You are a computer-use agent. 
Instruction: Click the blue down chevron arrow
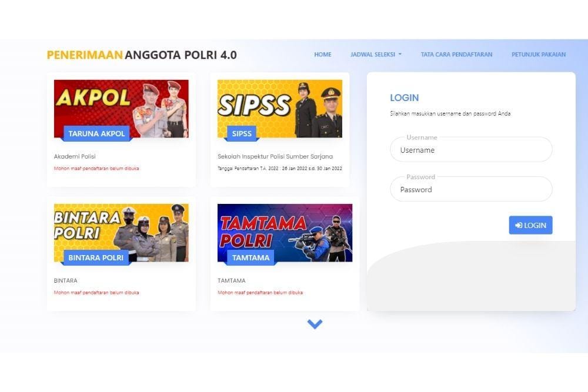(x=315, y=324)
